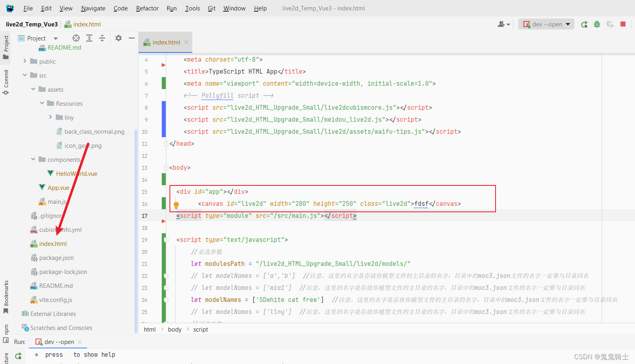Open the Refactor menu

click(x=147, y=8)
